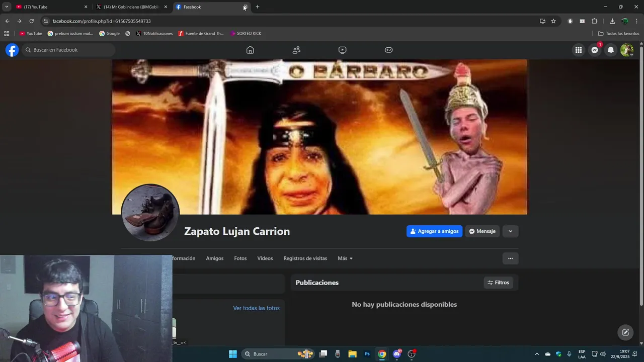
Task: Reload the current page
Action: click(x=31, y=21)
